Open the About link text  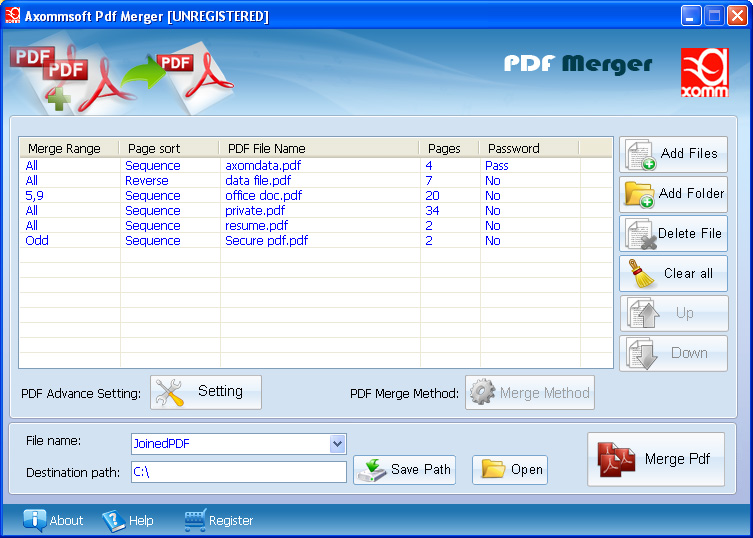(x=66, y=521)
